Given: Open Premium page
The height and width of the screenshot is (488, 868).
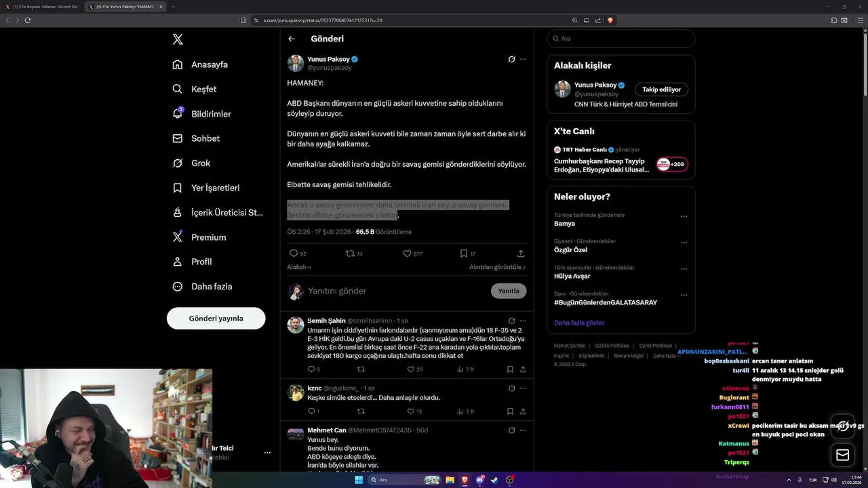Looking at the screenshot, I should 199,237.
